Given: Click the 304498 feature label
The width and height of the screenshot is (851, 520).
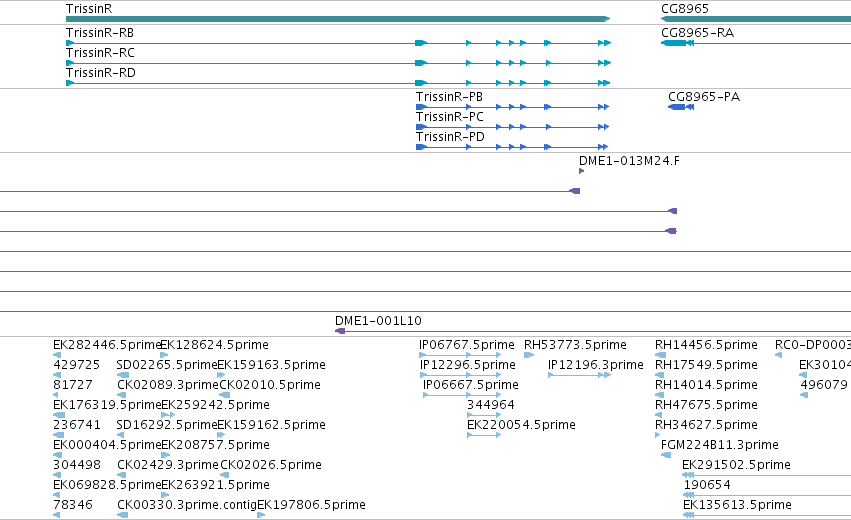Looking at the screenshot, I should [x=77, y=465].
